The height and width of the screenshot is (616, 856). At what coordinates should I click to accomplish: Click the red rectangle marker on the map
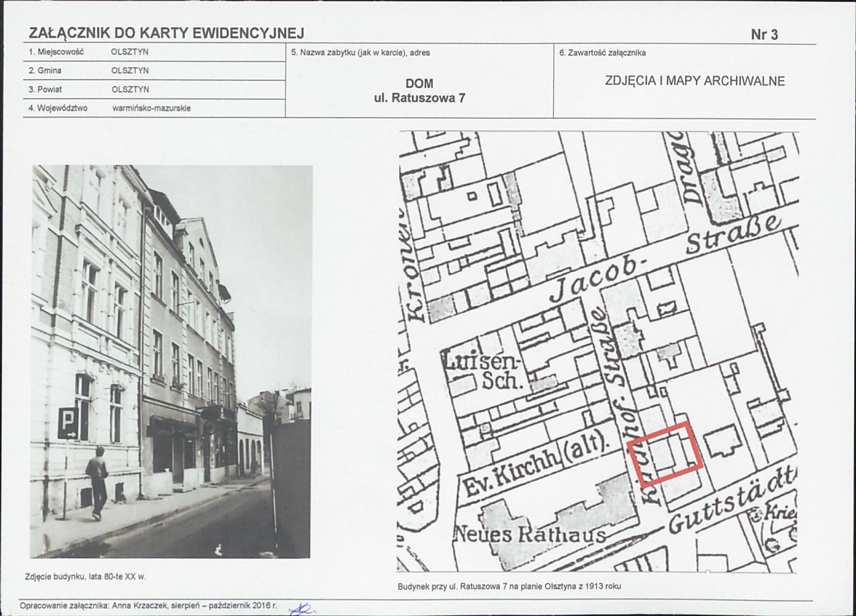tap(669, 454)
